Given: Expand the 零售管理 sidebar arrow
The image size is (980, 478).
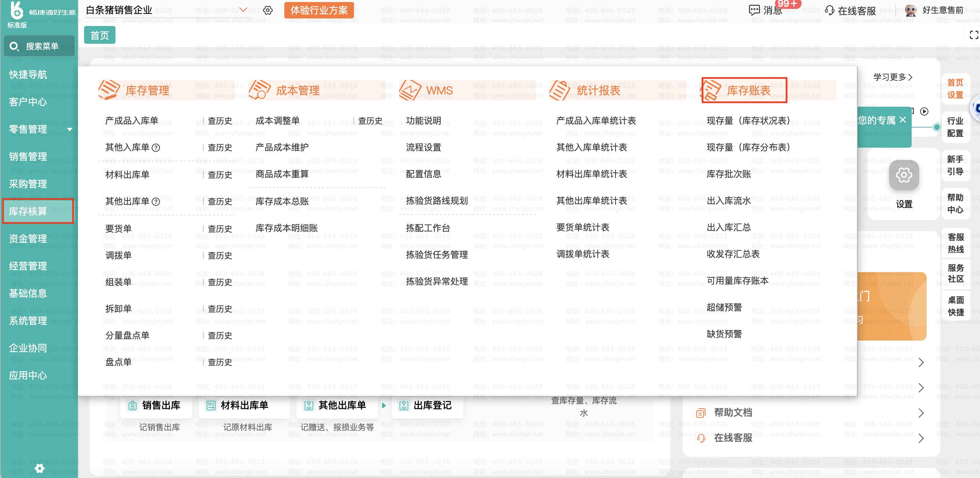Looking at the screenshot, I should click(x=70, y=130).
